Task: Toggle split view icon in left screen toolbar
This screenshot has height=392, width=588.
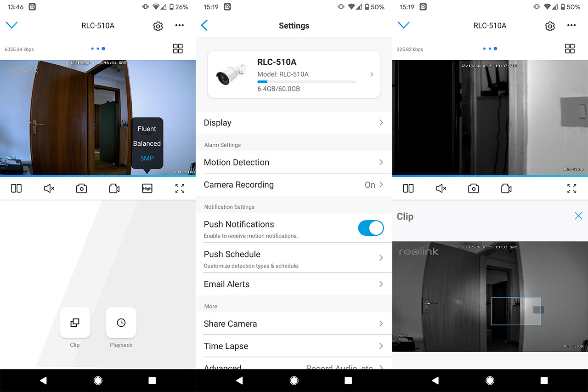Action: [x=16, y=188]
